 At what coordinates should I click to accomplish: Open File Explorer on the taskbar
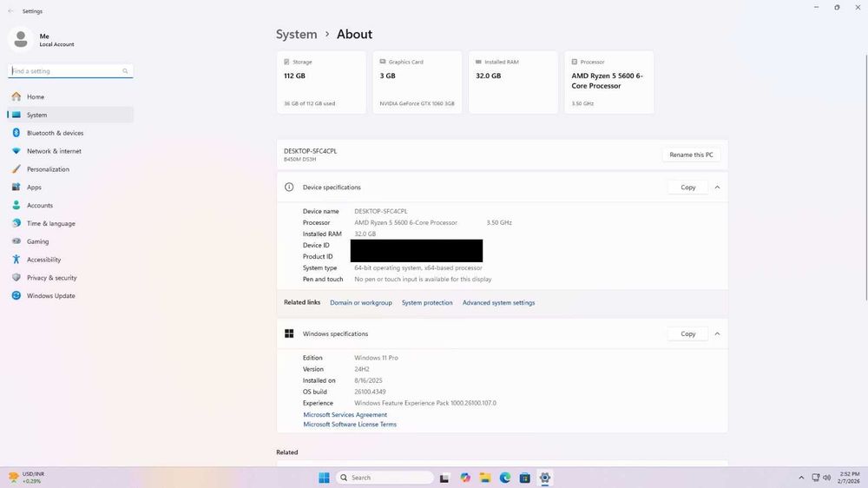tap(485, 478)
